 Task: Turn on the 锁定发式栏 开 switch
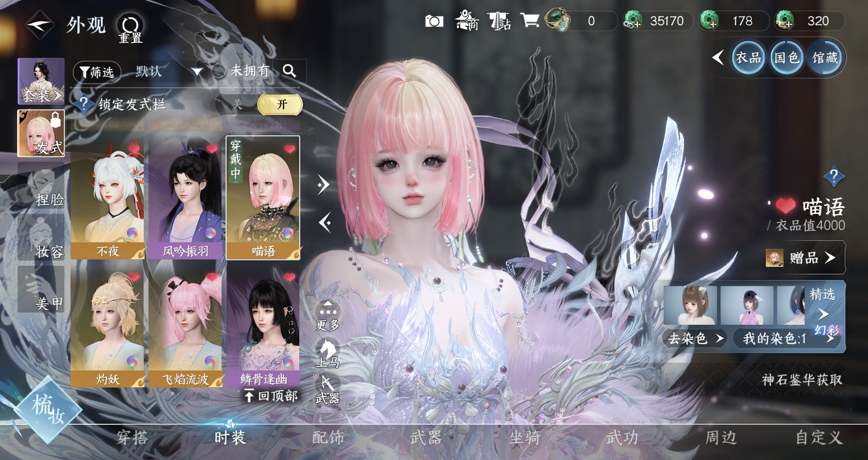[x=280, y=104]
